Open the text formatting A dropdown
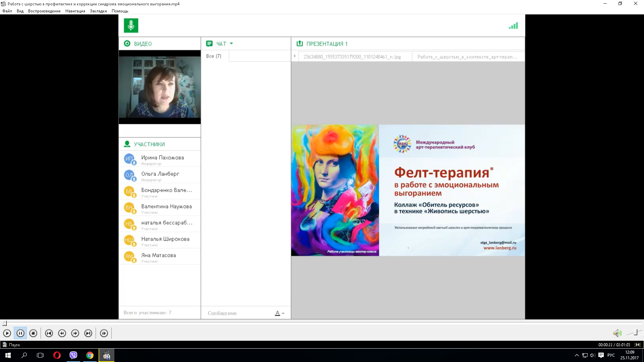644x362 pixels. pyautogui.click(x=279, y=313)
